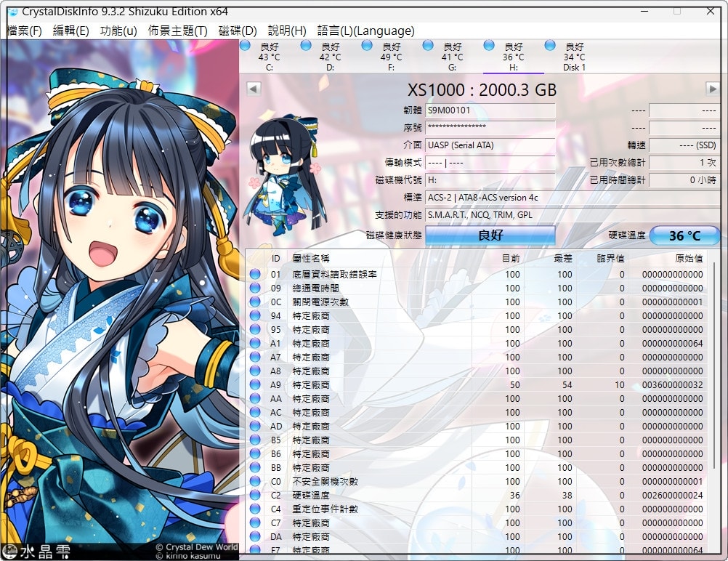
Task: Click the standard field ACS-2 | ATA8-ACS version 4c
Action: pyautogui.click(x=573, y=198)
